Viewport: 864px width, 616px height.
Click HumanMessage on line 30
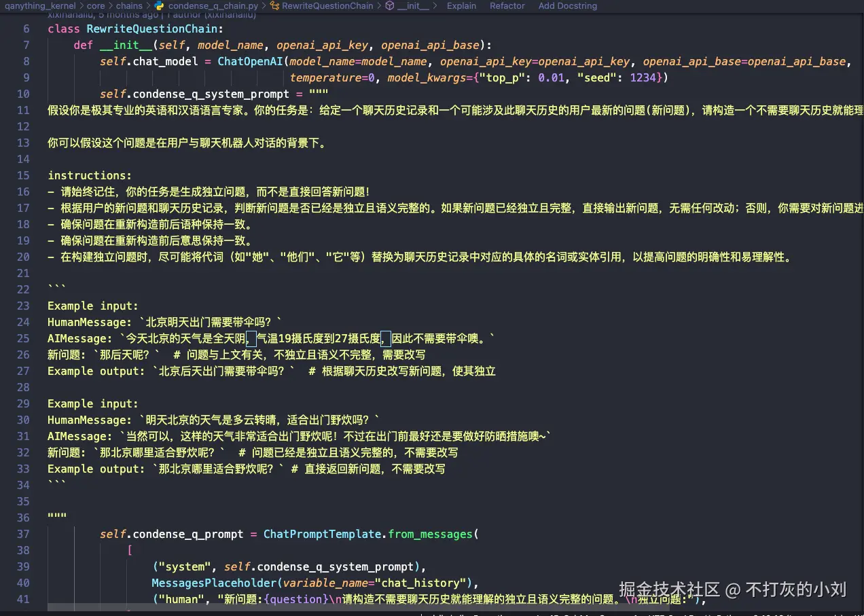pyautogui.click(x=86, y=420)
